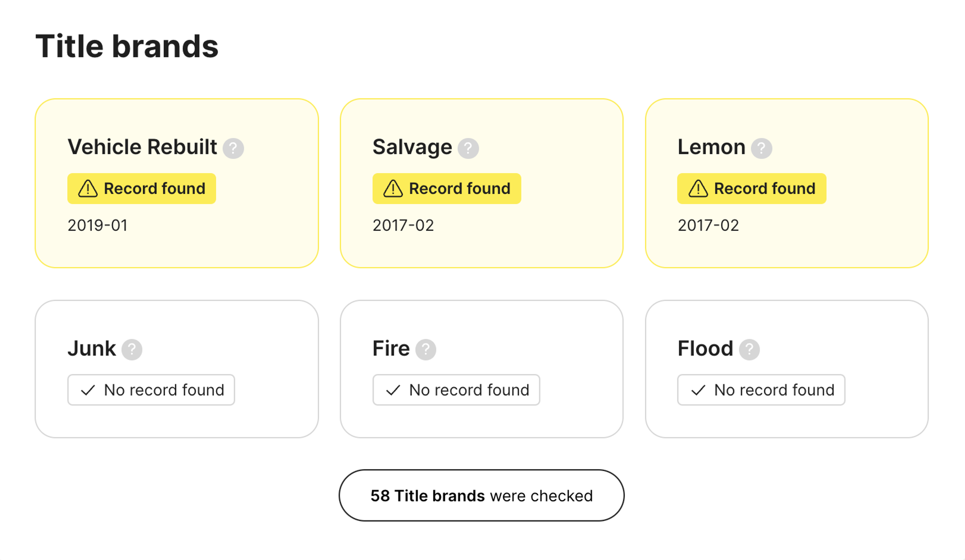965x560 pixels.
Task: Click the Flood card title text
Action: [x=705, y=349]
